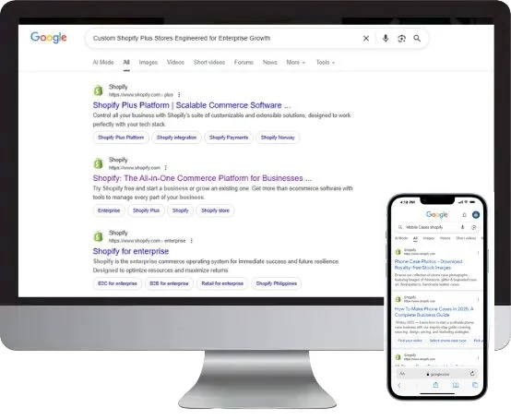The height and width of the screenshot is (420, 511).
Task: Switch to the Images tab
Action: pyautogui.click(x=149, y=62)
